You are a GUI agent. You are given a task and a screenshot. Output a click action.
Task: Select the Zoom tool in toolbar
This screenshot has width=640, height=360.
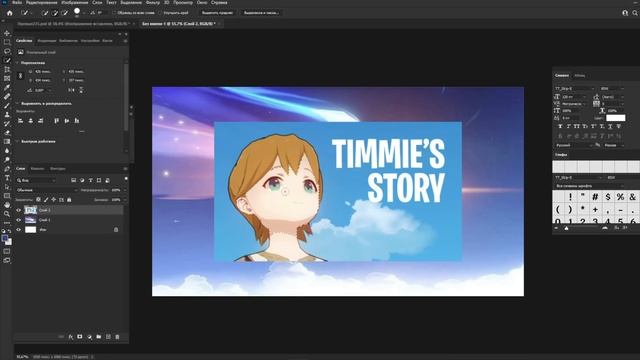[7, 214]
